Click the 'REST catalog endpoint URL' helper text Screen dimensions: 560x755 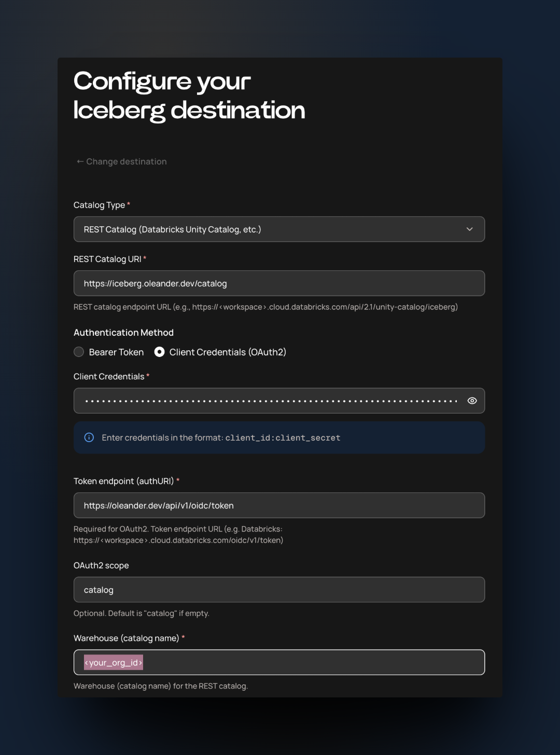(x=265, y=307)
